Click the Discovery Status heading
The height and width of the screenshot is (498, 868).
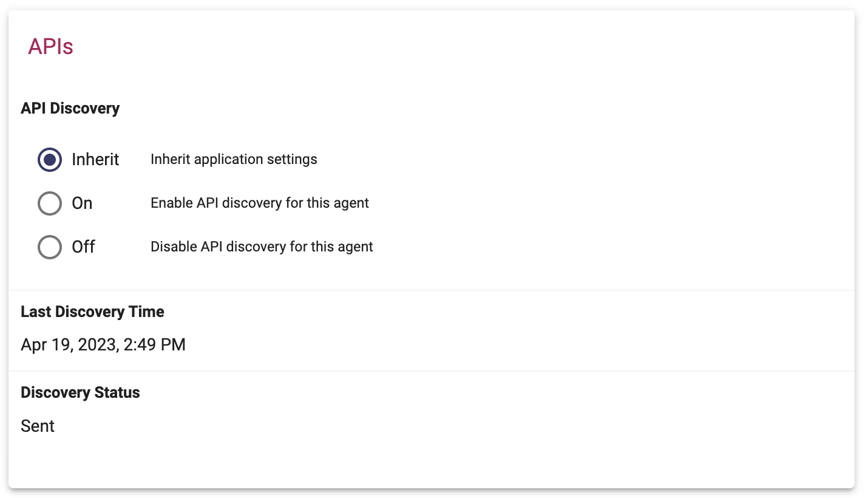80,393
